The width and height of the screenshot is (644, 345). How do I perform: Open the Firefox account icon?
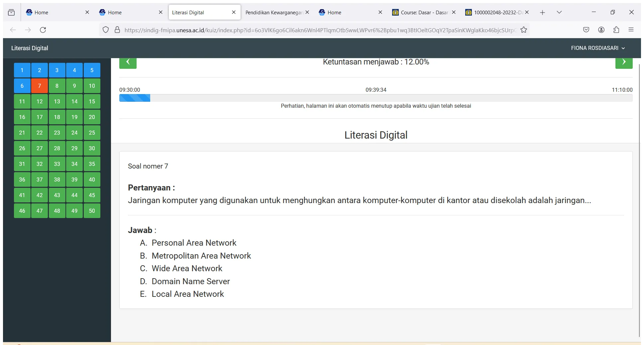click(601, 30)
